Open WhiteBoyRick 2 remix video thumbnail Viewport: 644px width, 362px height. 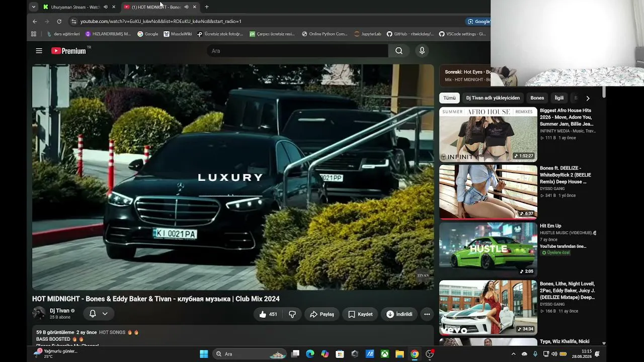[488, 192]
